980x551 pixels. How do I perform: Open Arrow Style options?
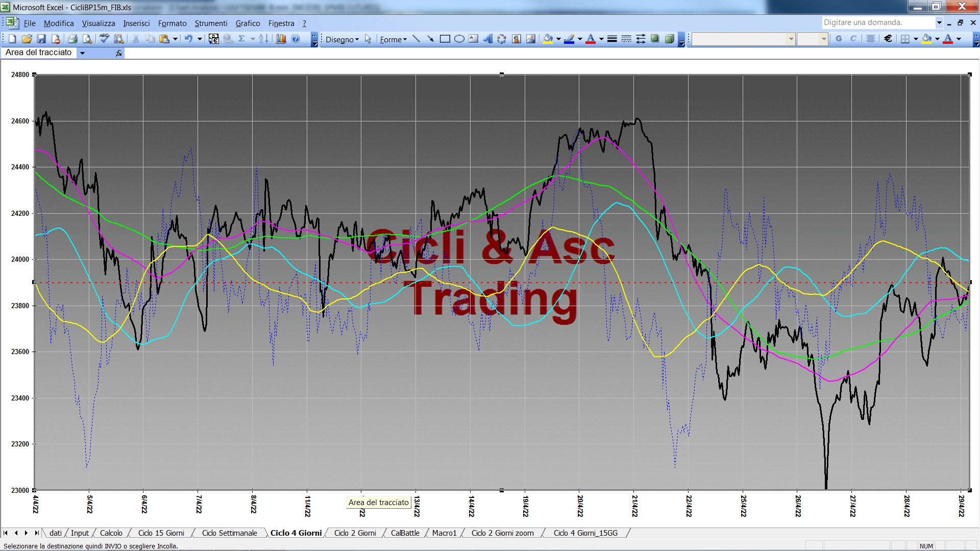tap(641, 39)
